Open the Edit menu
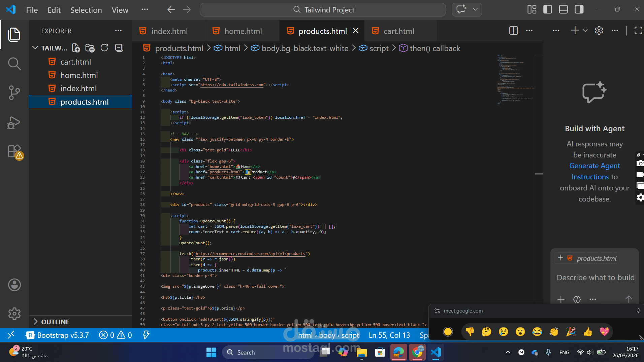 coord(54,10)
